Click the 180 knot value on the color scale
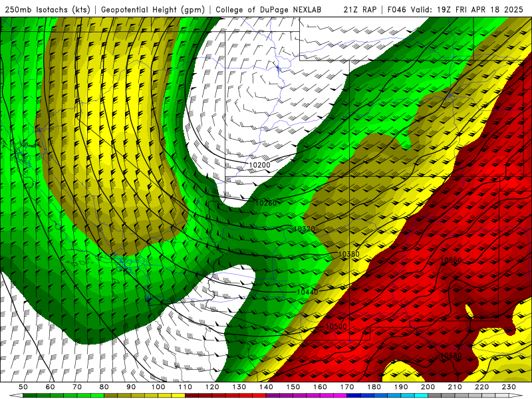Screen dimensions: 532x399 point(374,387)
